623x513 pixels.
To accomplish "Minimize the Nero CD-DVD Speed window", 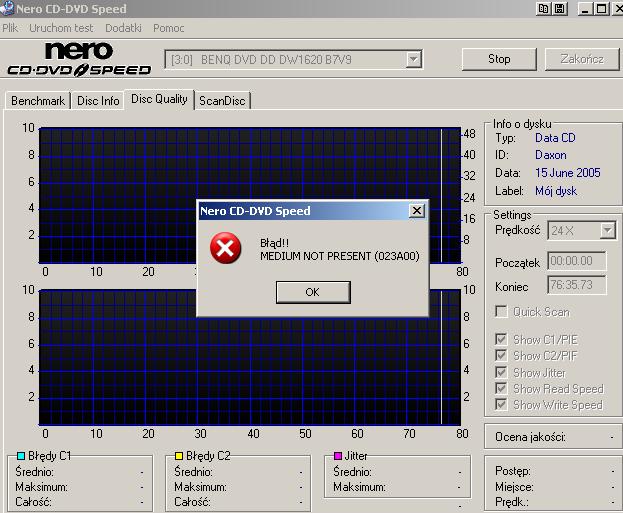I will coord(584,8).
